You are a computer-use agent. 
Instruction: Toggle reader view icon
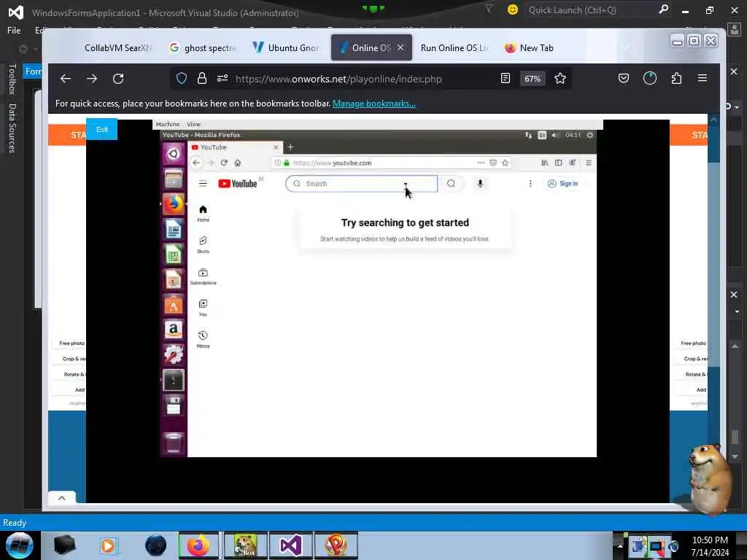(x=506, y=79)
